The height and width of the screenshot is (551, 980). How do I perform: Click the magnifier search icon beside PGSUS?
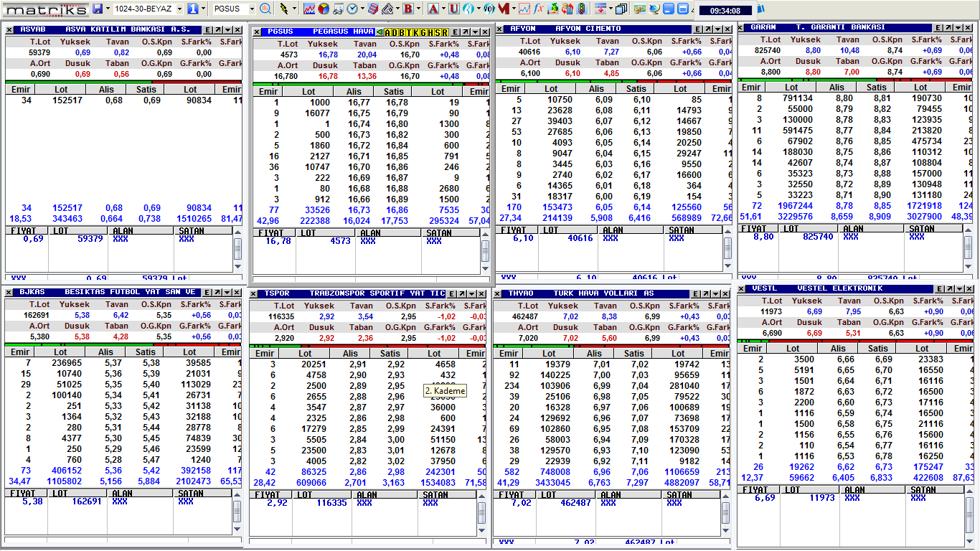(265, 9)
